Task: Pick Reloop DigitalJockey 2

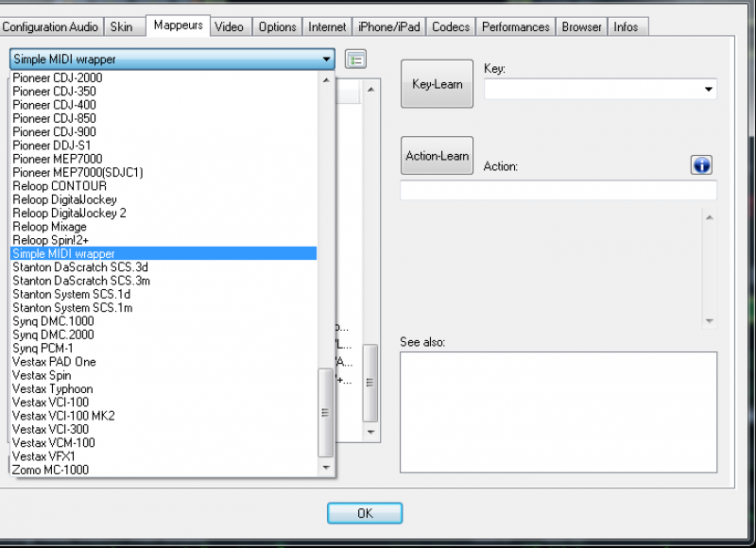Action: (163, 213)
